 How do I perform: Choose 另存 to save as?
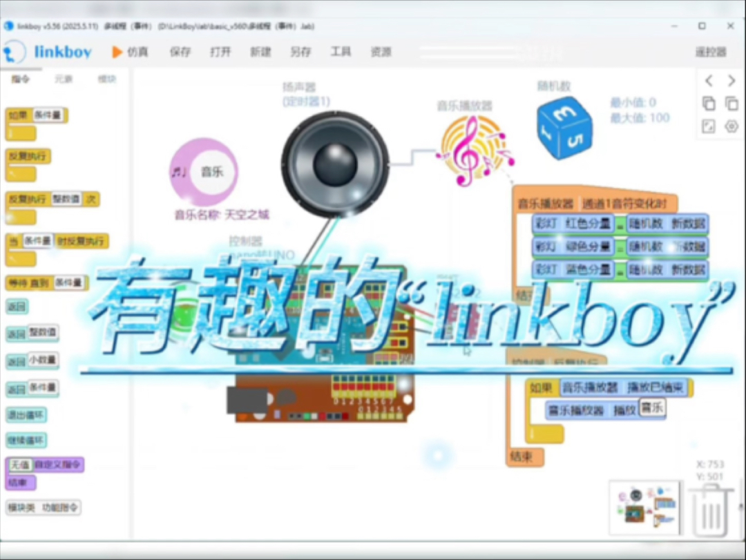[300, 51]
